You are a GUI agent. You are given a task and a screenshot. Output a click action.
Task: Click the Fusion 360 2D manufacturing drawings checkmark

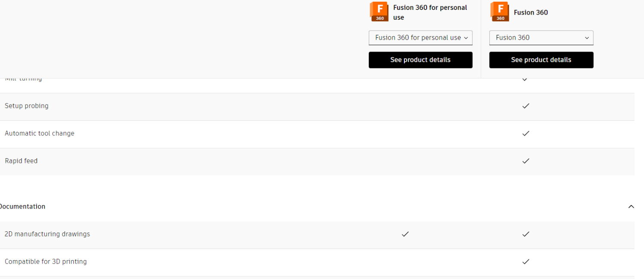[526, 234]
